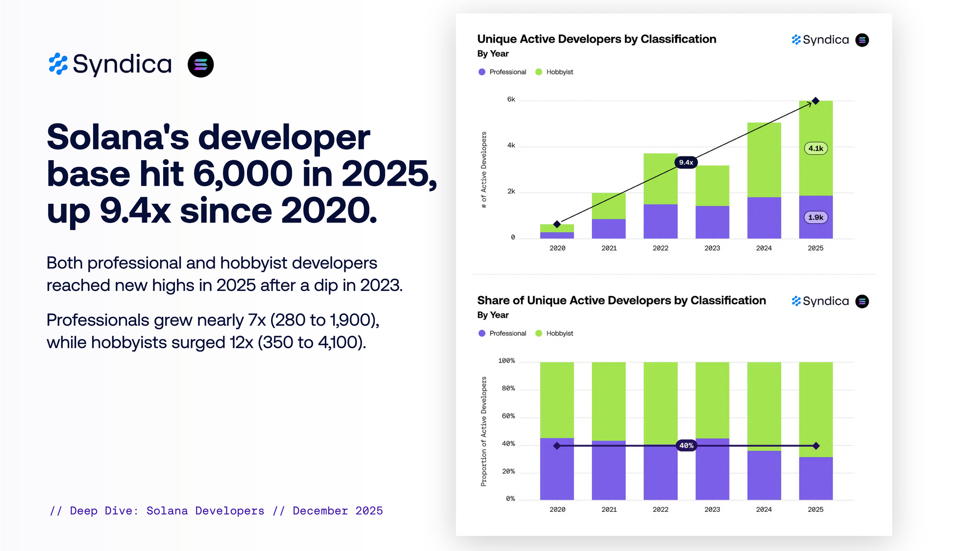
Task: Click the 1.9k professional value label
Action: coord(815,217)
